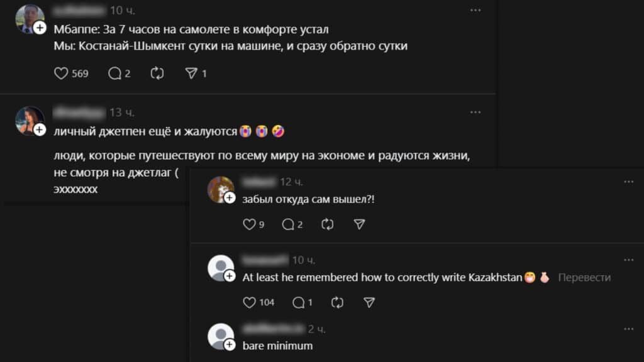Follow the author of the Mbappe post
Viewport: 644px width, 362px height.
pyautogui.click(x=40, y=28)
